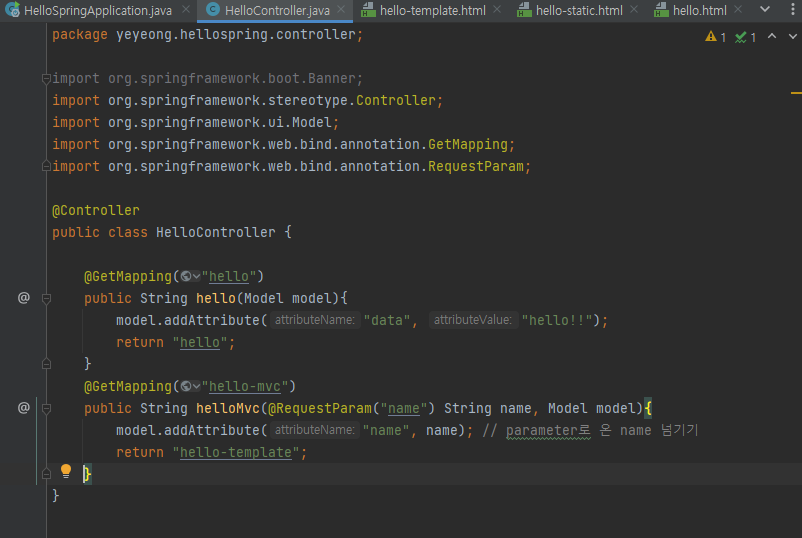Viewport: 802px width, 538px height.
Task: Click the final class closing brace
Action: (56, 496)
